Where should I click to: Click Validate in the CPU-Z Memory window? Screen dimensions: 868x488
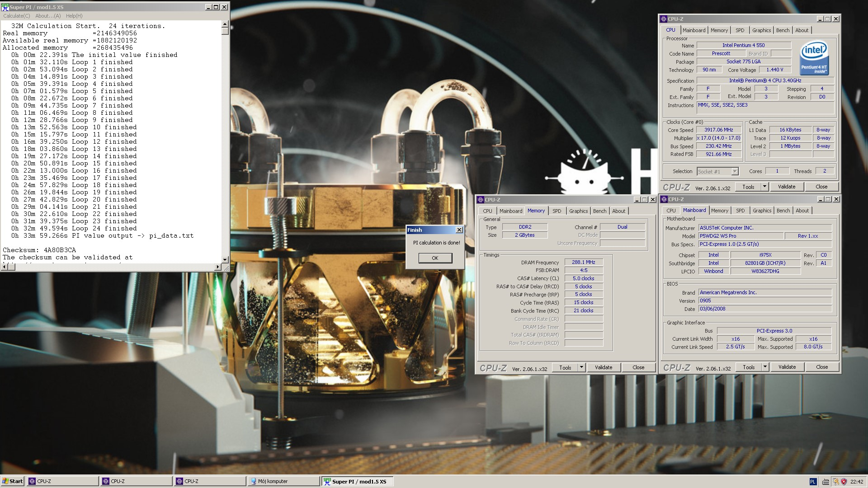[604, 367]
